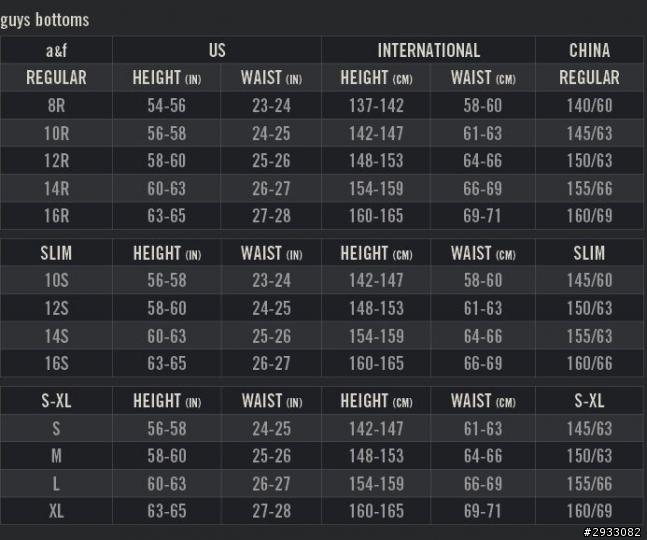647x540 pixels.
Task: Click the CHINA column header
Action: [x=589, y=50]
